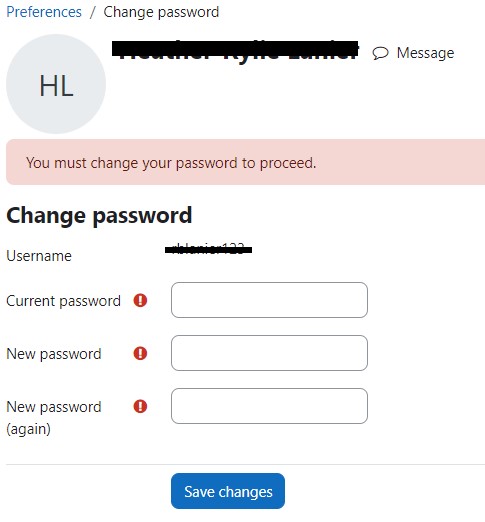Click the HL user avatar circle
Viewport: 485px width, 522px height.
pyautogui.click(x=56, y=84)
